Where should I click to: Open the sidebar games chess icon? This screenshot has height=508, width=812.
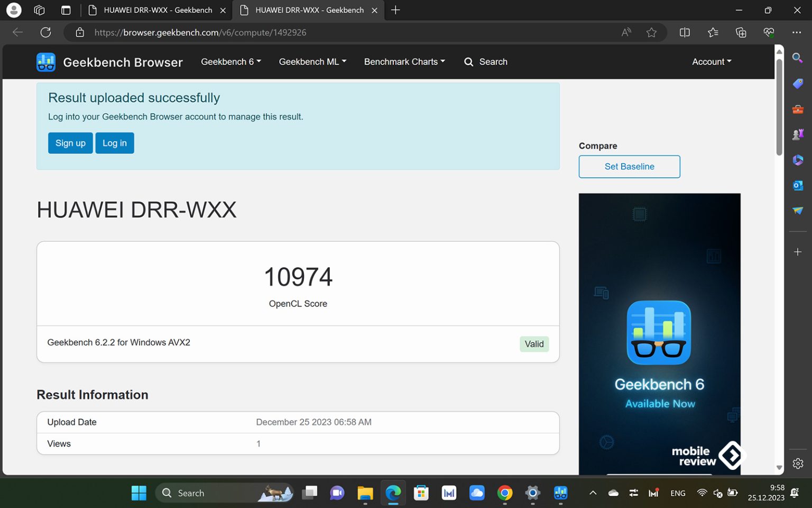point(798,134)
